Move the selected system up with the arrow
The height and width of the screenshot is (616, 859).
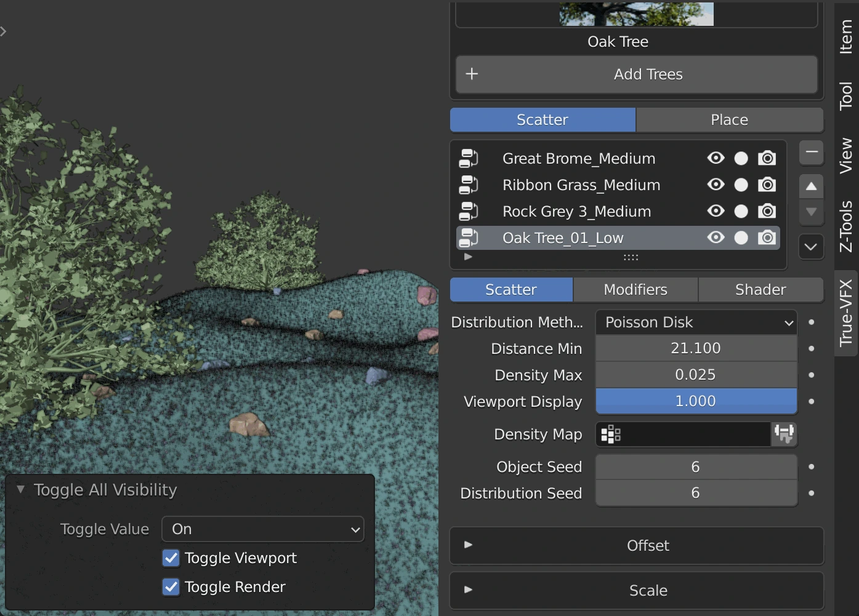(811, 186)
